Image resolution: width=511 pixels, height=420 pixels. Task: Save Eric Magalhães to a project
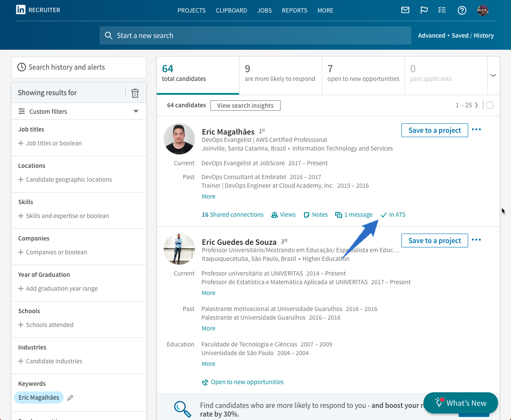[435, 130]
